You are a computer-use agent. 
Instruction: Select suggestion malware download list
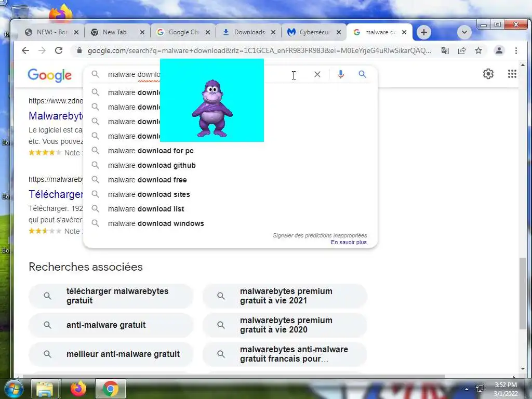[x=230, y=209]
